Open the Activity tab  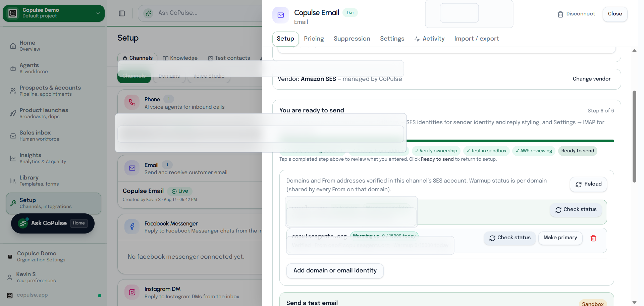(429, 39)
